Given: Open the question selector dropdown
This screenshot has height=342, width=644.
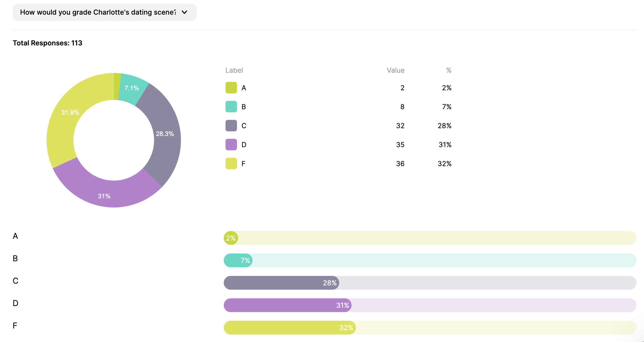Looking at the screenshot, I should pos(104,12).
